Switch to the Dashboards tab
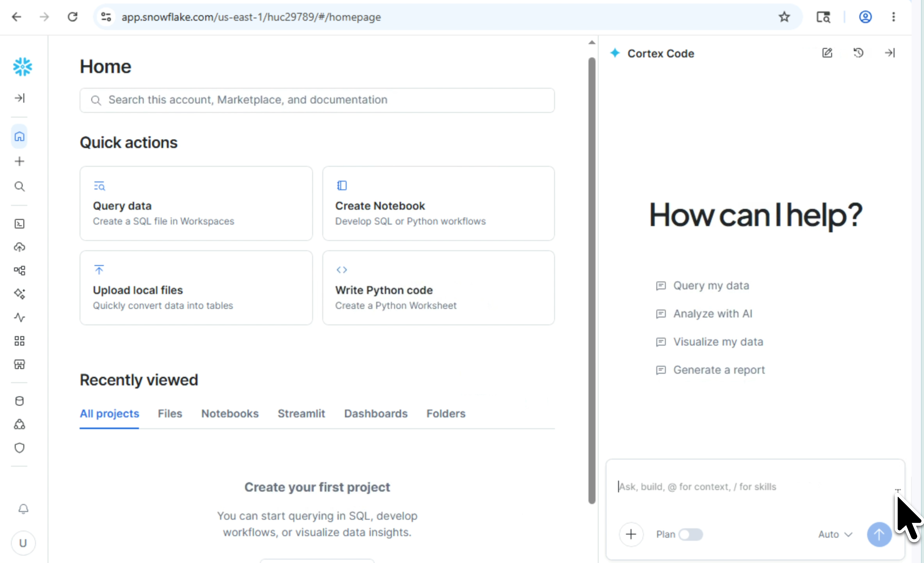Viewport: 924px width, 563px height. tap(376, 414)
